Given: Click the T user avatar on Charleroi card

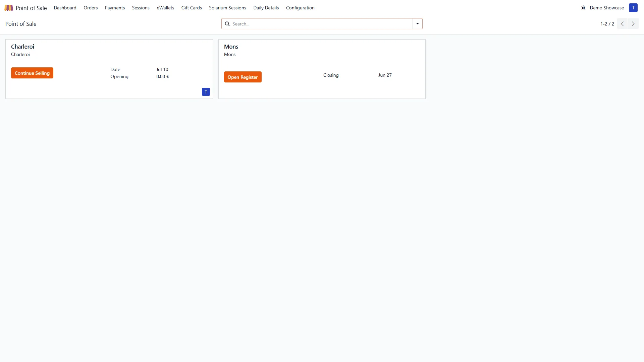Looking at the screenshot, I should pyautogui.click(x=206, y=92).
